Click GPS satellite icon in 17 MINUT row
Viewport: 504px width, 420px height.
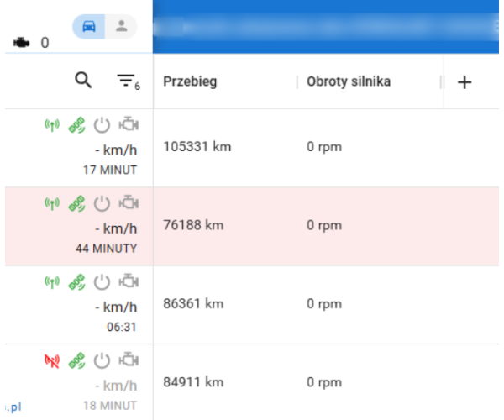pyautogui.click(x=76, y=125)
